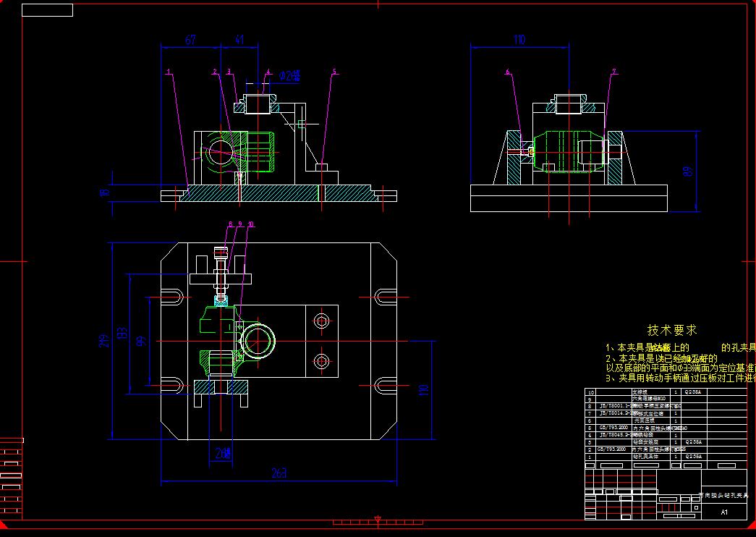This screenshot has width=756, height=537.
Task: Select the 110 dimension on the side view
Action: click(520, 40)
